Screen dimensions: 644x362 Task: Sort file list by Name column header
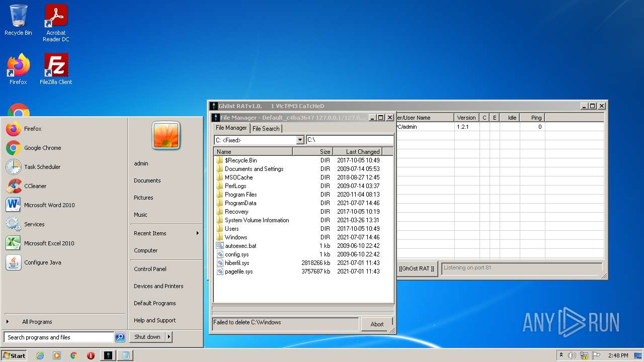253,151
